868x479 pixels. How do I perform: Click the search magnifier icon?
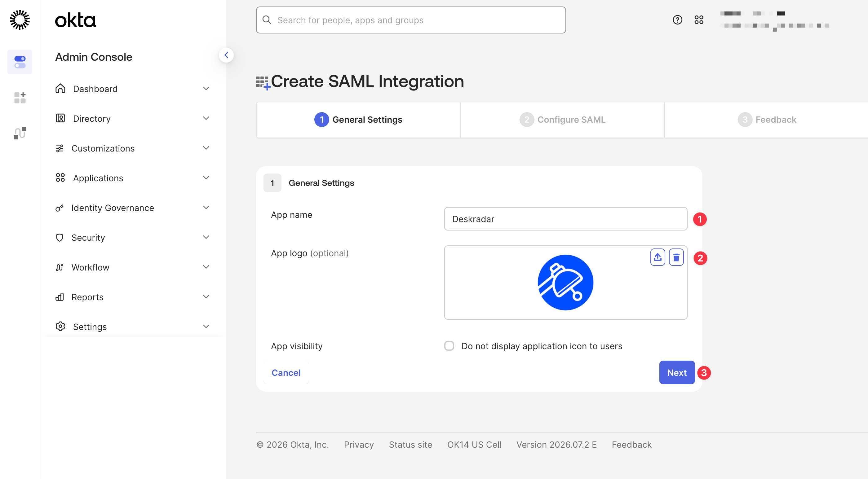point(267,20)
